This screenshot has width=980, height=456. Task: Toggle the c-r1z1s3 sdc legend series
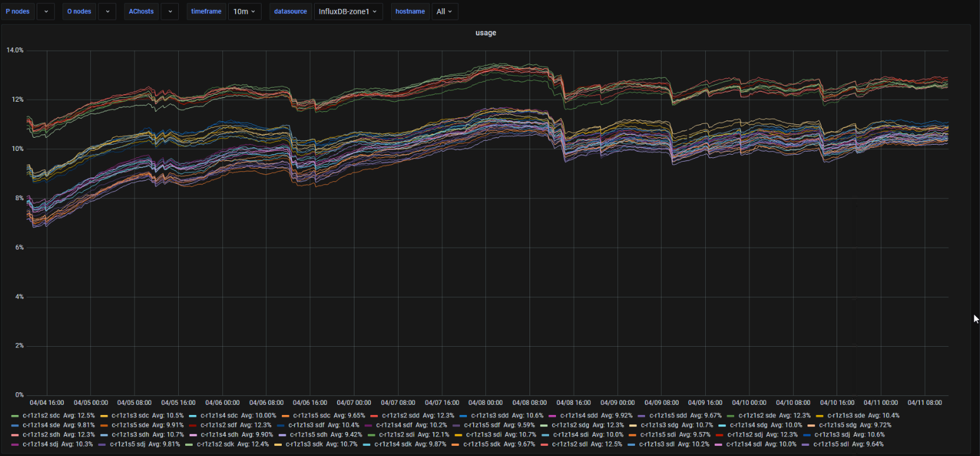[x=130, y=416]
